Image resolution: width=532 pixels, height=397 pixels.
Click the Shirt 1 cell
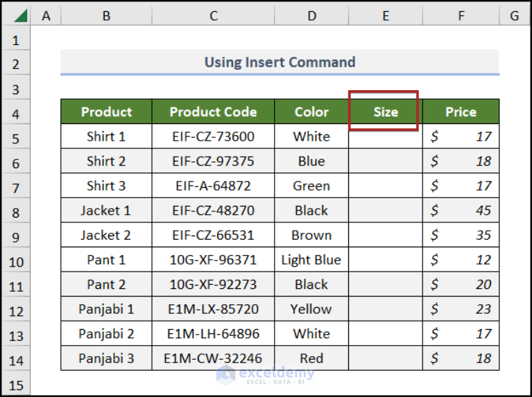(x=107, y=136)
